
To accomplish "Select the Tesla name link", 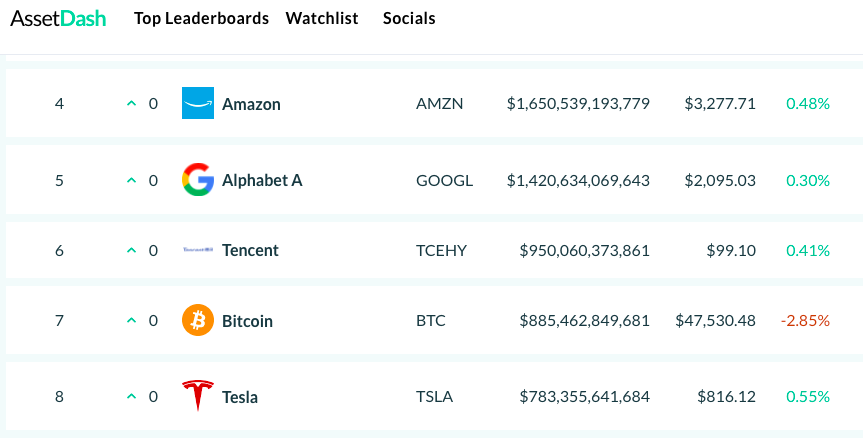I will 240,397.
